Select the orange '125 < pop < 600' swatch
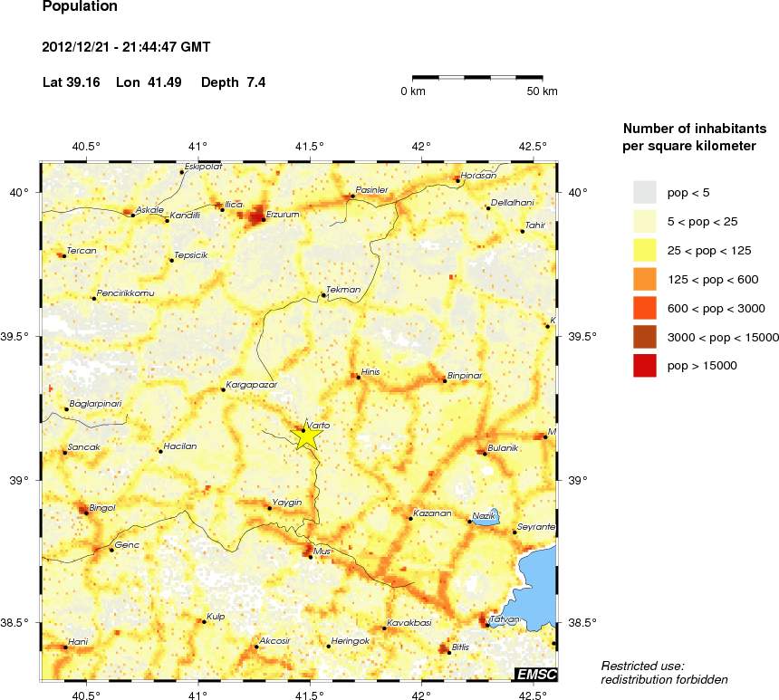This screenshot has width=779, height=700. 644,279
